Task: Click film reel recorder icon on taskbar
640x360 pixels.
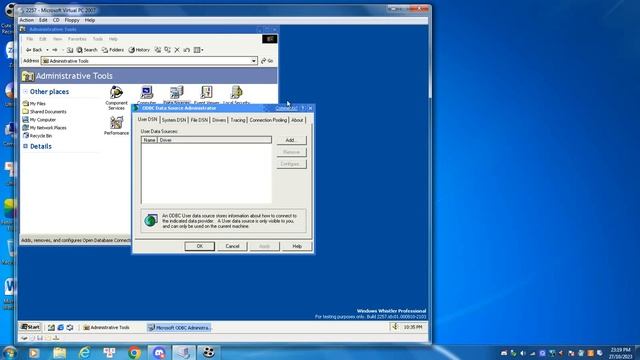Action: point(209,353)
